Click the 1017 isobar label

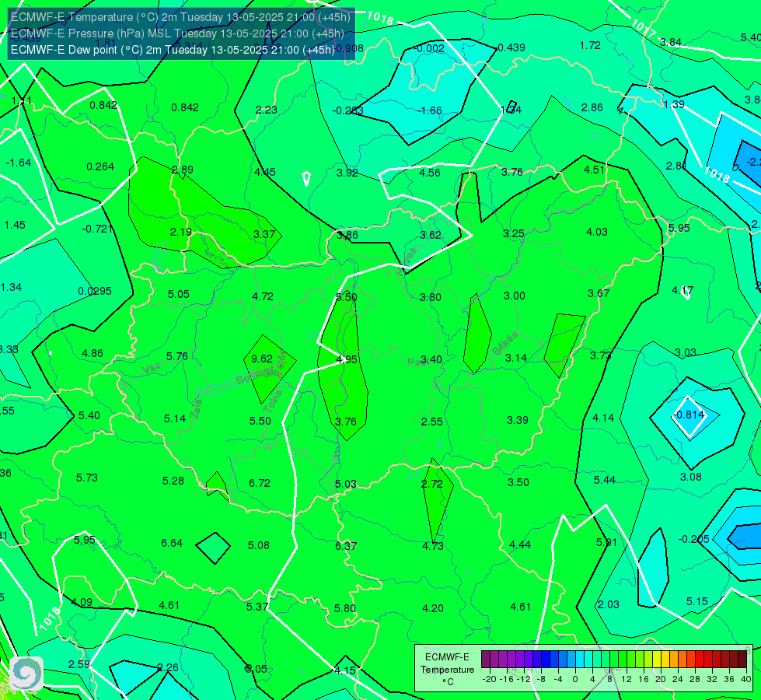point(644,28)
